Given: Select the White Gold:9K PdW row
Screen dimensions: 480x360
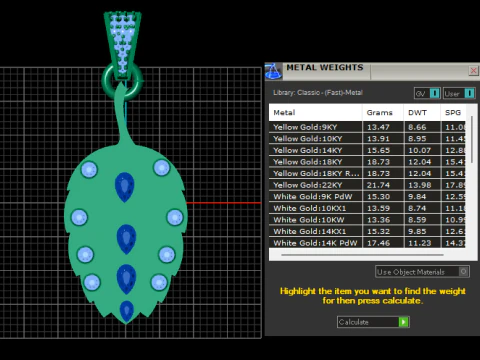Looking at the screenshot, I should point(367,197).
